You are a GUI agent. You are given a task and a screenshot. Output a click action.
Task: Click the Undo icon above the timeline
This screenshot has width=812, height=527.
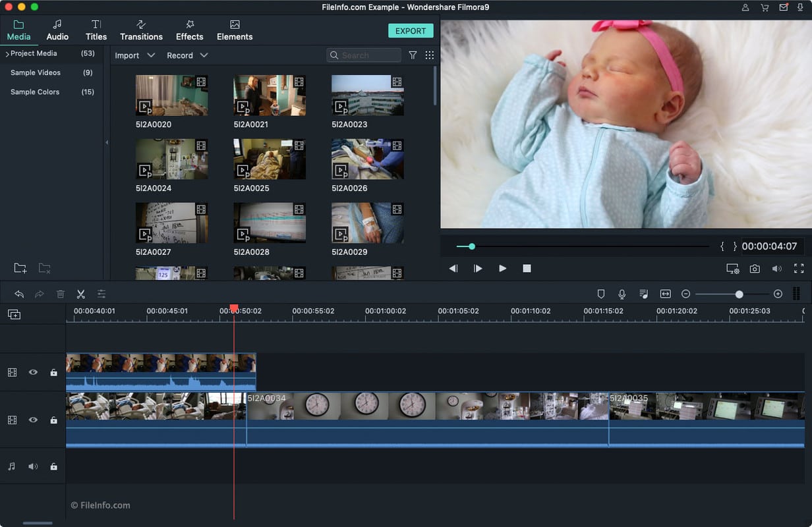18,294
